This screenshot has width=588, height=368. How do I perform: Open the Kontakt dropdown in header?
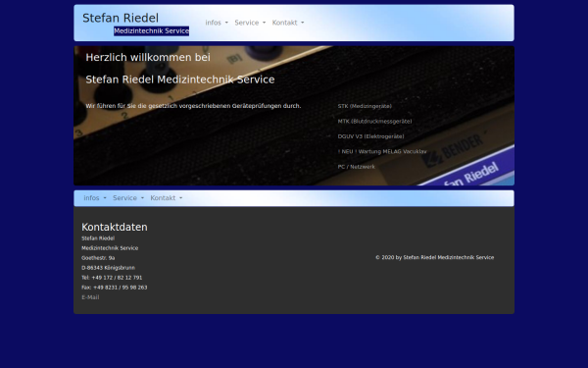[288, 23]
